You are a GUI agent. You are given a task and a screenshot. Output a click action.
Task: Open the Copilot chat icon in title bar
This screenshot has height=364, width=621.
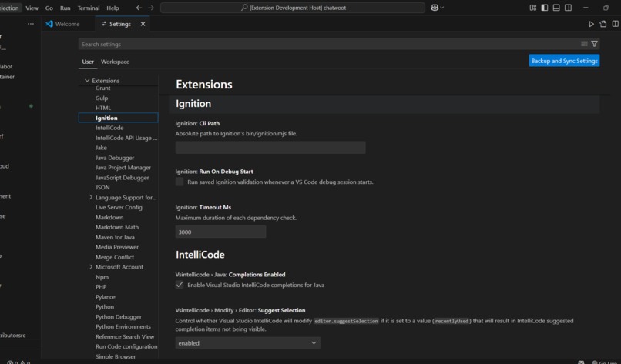[x=435, y=8]
